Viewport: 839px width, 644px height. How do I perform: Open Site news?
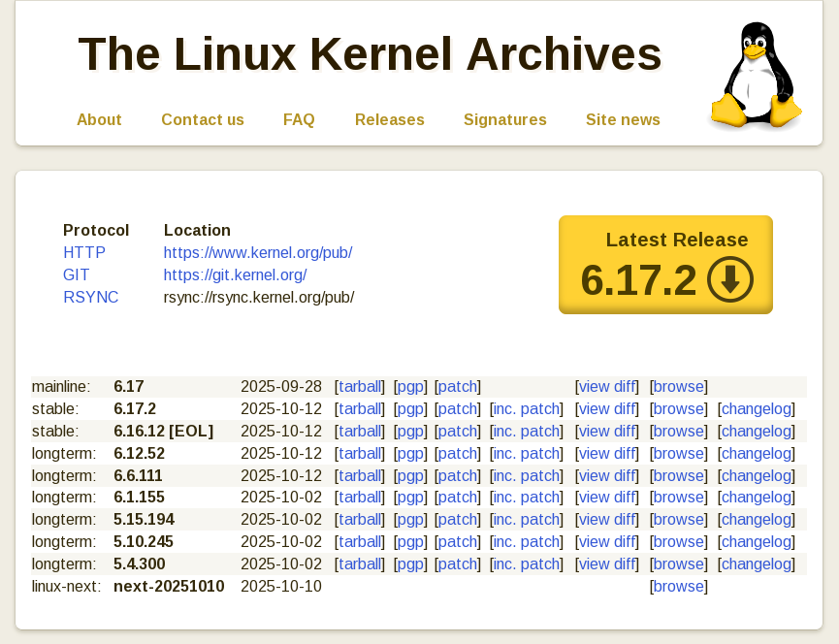point(623,119)
